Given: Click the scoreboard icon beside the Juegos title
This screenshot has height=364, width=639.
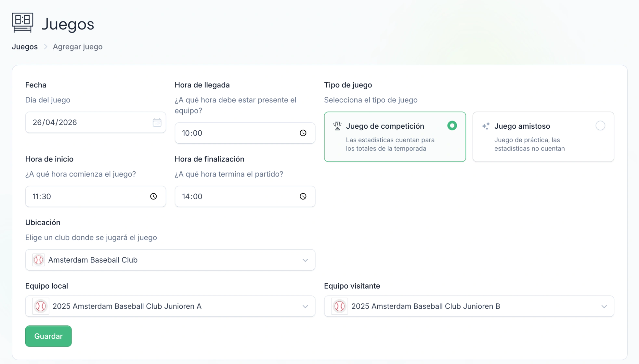Looking at the screenshot, I should [22, 23].
